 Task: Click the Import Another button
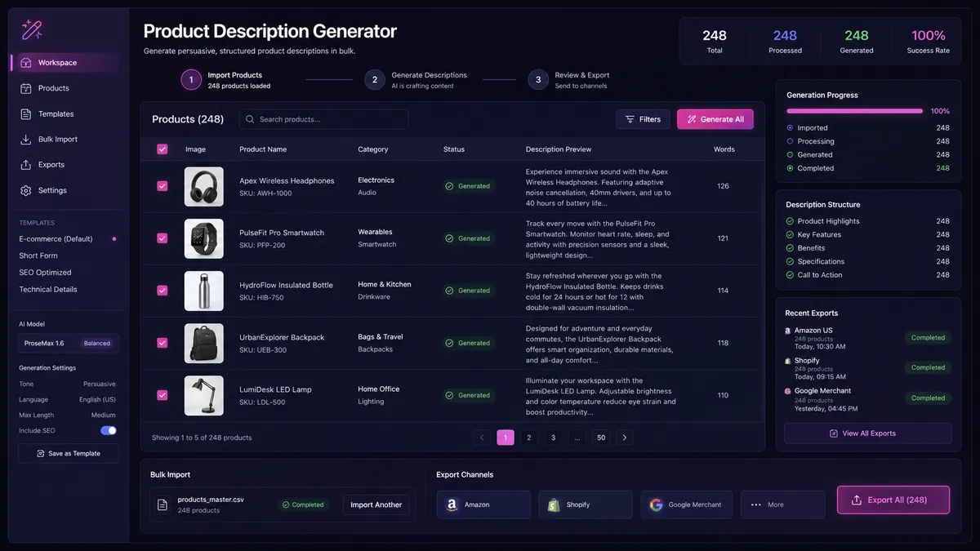tap(376, 504)
